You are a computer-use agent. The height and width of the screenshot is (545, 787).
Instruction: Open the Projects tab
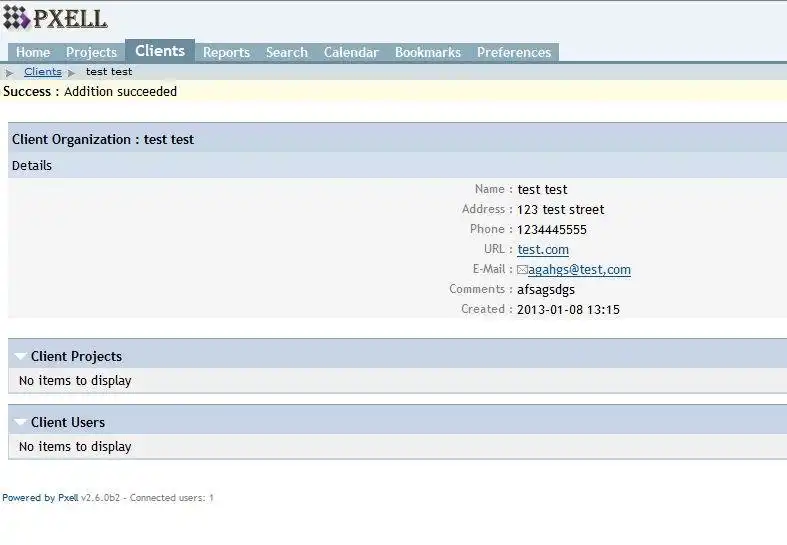(x=91, y=52)
